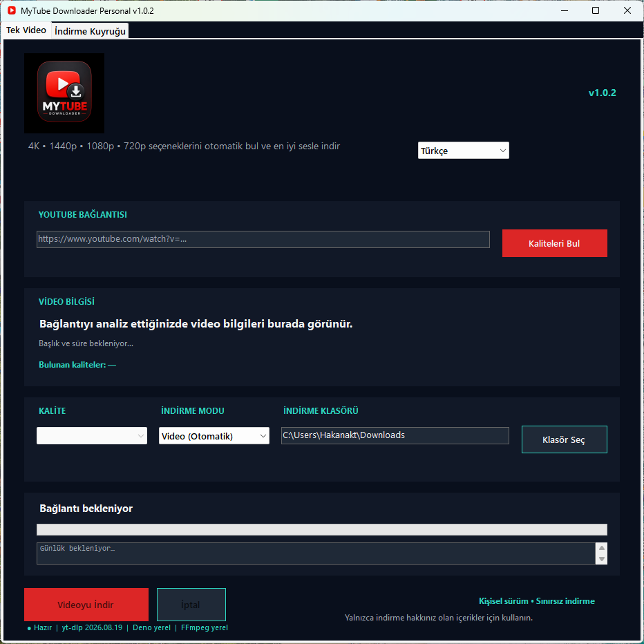Click the log scrollbar up arrow

click(x=601, y=548)
